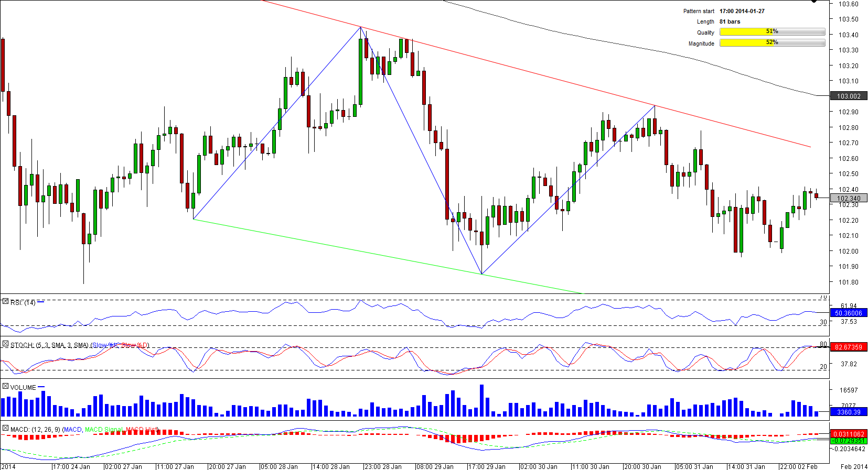The width and height of the screenshot is (868, 470).
Task: Click the VOLUME legend label
Action: coord(23,387)
